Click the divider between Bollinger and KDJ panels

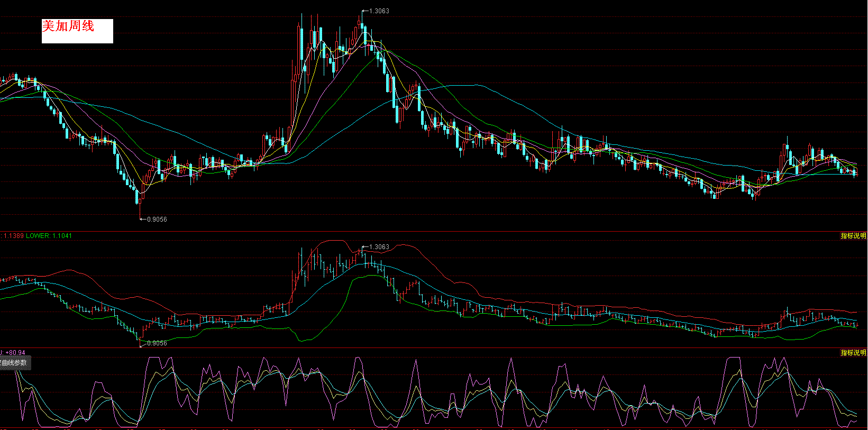[x=434, y=348]
